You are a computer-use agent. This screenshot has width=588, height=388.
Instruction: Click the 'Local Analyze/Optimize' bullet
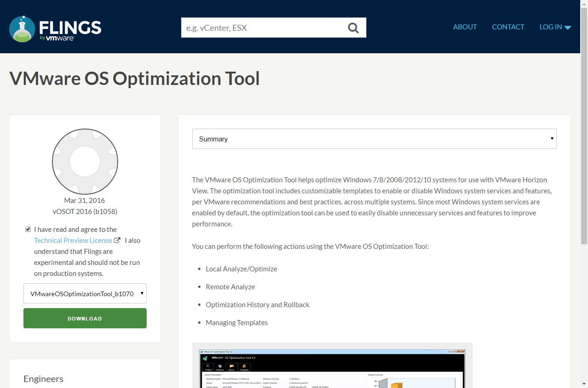coord(241,269)
